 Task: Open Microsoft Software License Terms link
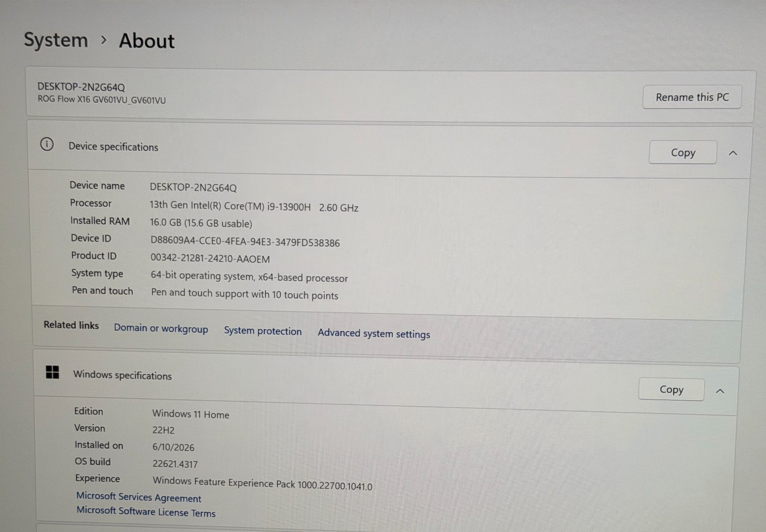[x=146, y=511]
